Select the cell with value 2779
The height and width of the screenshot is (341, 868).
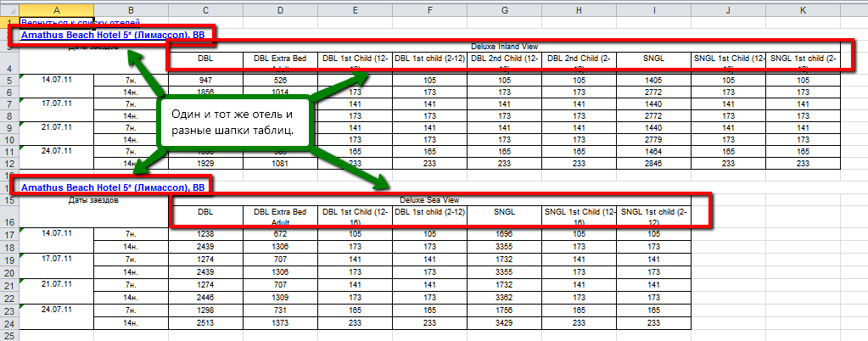point(654,139)
